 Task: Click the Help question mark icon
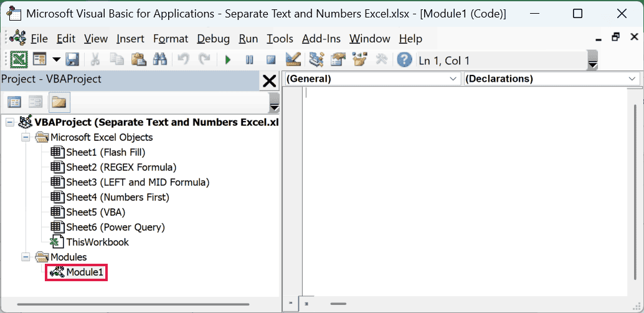(x=405, y=60)
